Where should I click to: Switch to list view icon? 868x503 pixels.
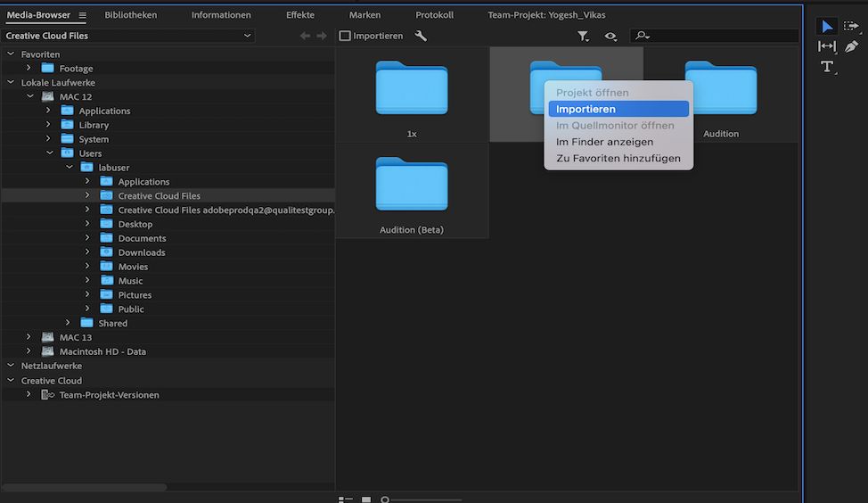pyautogui.click(x=346, y=499)
